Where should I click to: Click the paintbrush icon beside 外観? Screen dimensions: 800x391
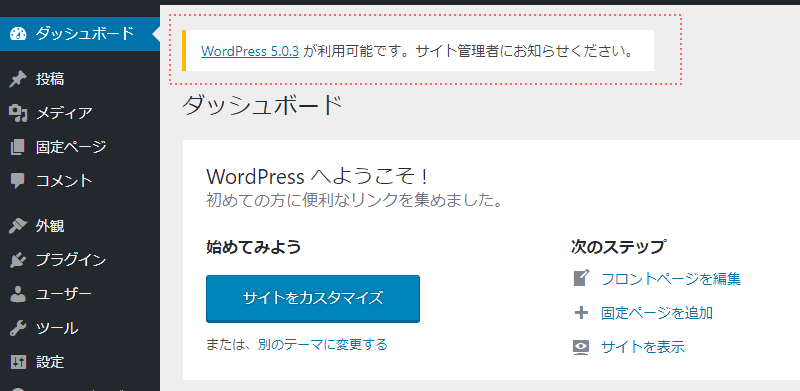[x=18, y=226]
